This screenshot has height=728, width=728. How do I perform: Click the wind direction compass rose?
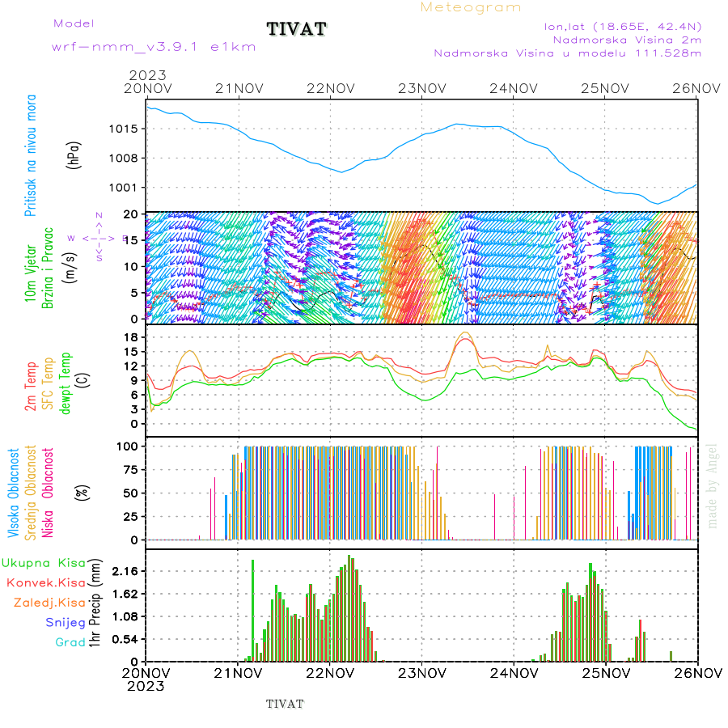(x=99, y=238)
